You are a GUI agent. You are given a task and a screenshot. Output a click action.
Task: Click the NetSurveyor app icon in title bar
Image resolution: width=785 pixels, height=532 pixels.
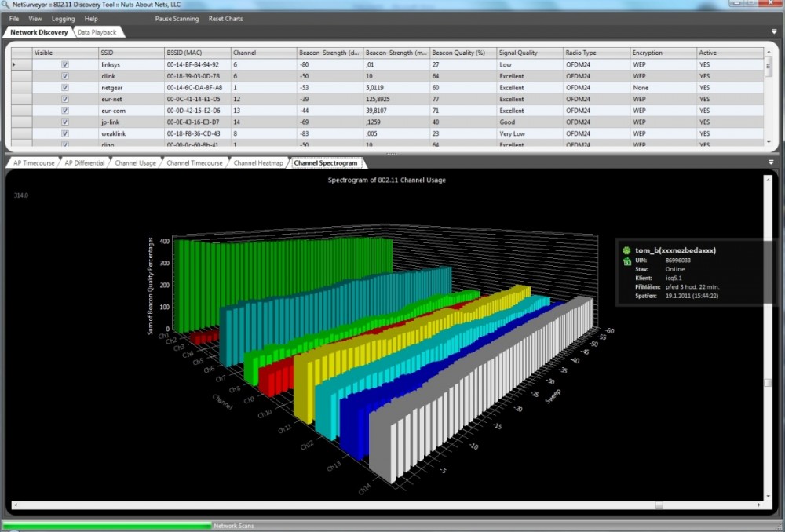click(5, 5)
